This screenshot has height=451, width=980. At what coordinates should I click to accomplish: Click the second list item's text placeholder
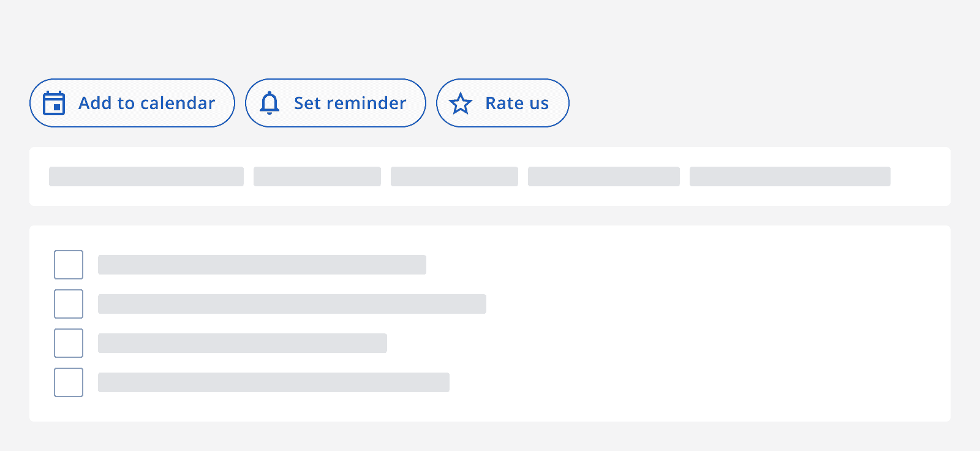pyautogui.click(x=292, y=304)
